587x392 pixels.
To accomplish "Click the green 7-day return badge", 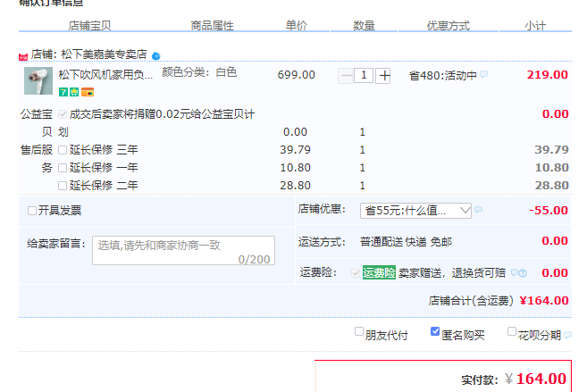I will point(63,92).
